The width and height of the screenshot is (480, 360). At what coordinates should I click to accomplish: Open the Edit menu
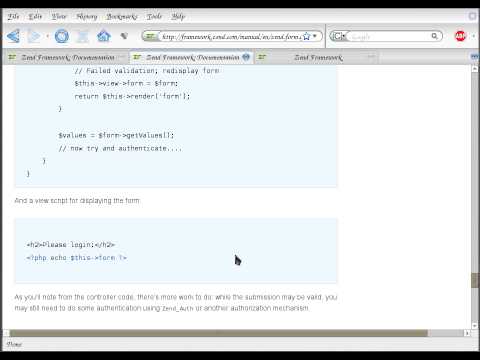[x=35, y=16]
